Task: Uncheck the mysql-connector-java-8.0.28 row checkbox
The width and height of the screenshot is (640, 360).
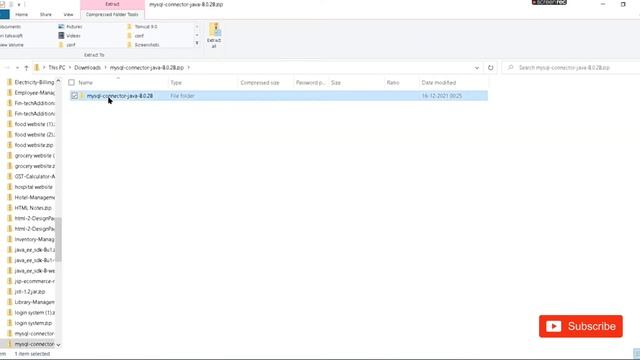Action: pos(74,96)
